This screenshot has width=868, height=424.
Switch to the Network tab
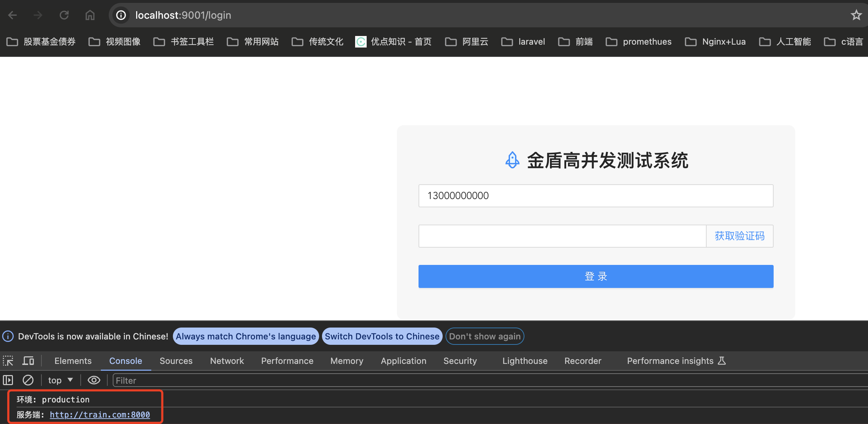(x=227, y=361)
